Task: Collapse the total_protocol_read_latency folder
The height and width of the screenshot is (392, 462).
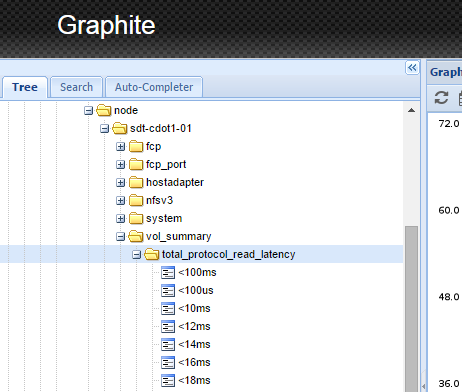Action: (x=136, y=254)
